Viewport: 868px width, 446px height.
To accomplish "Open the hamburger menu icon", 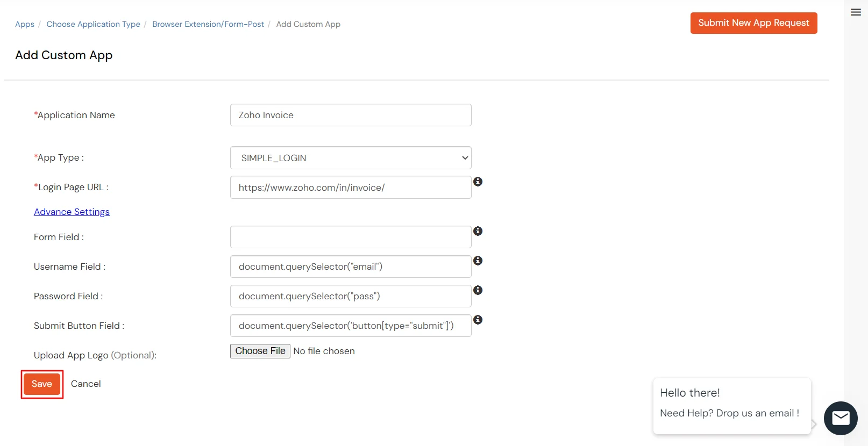I will [x=856, y=12].
